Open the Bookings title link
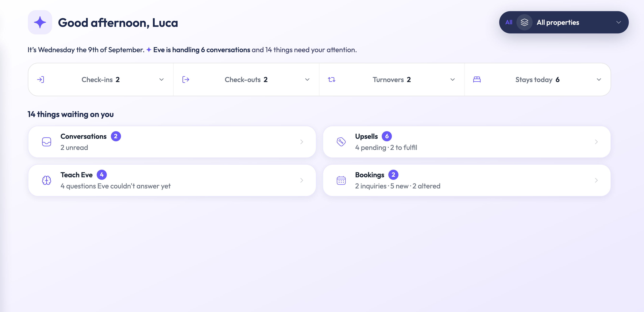This screenshot has height=312, width=644. pyautogui.click(x=370, y=175)
